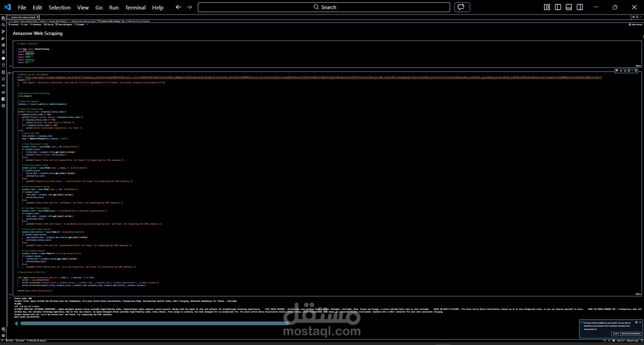Viewport: 644px width, 345px height.
Task: Open the notebook Outline
Action: [x=80, y=24]
